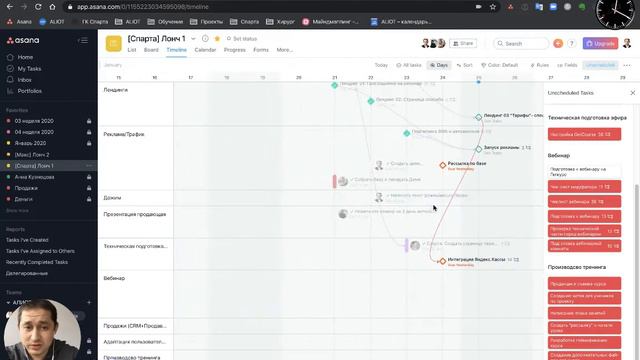Open project members avatars

click(433, 43)
